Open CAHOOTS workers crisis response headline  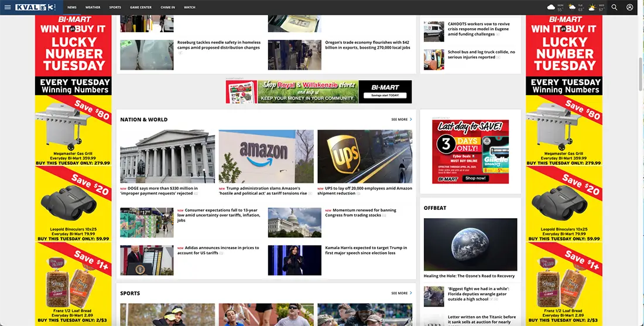479,29
